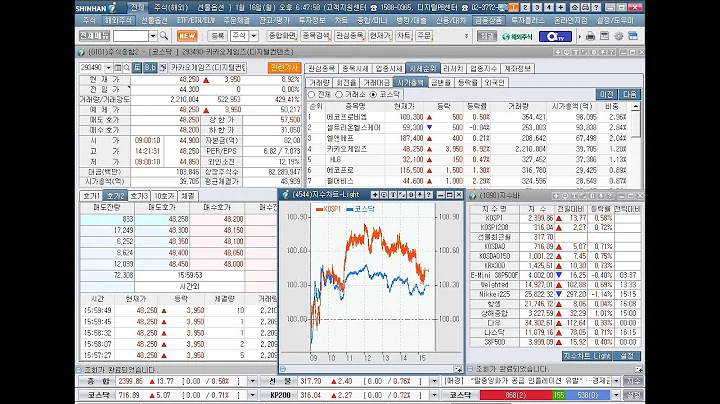Click the 다음 next-page button
The image size is (720, 404).
(630, 94)
